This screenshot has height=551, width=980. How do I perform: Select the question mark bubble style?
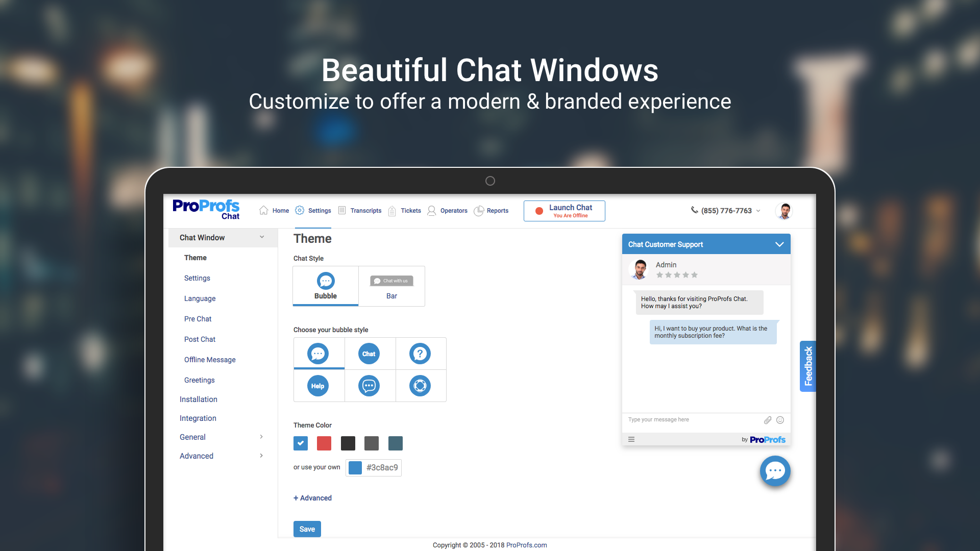click(x=420, y=353)
